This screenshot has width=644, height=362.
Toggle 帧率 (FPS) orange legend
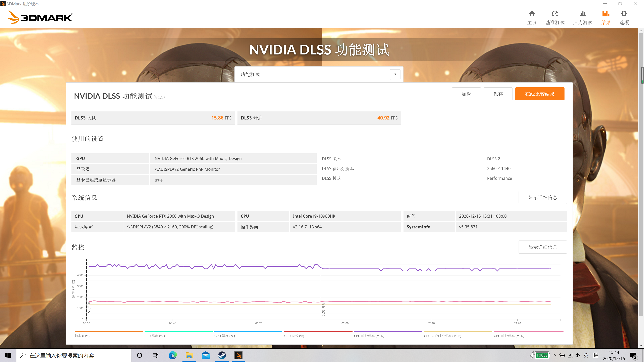[109, 334]
